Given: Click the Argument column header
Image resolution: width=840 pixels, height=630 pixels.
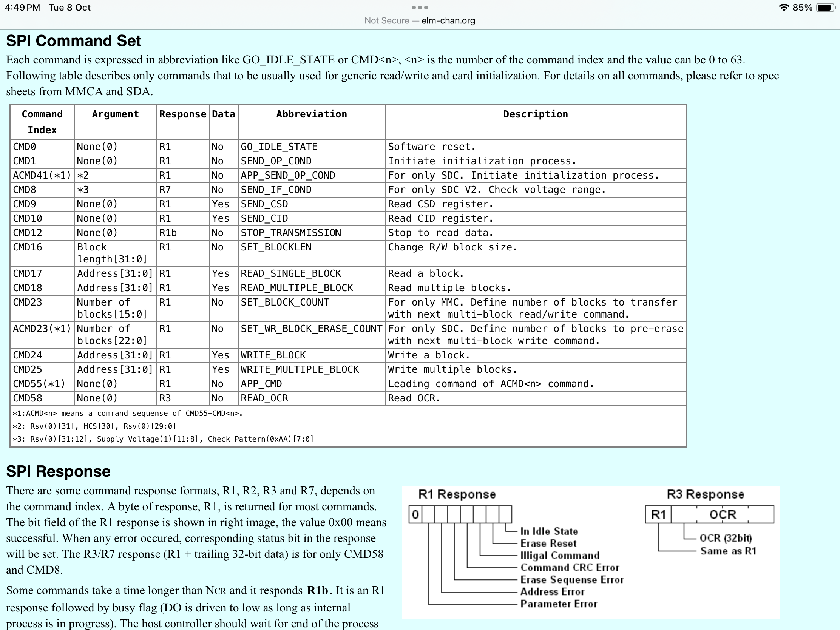Looking at the screenshot, I should (x=116, y=122).
